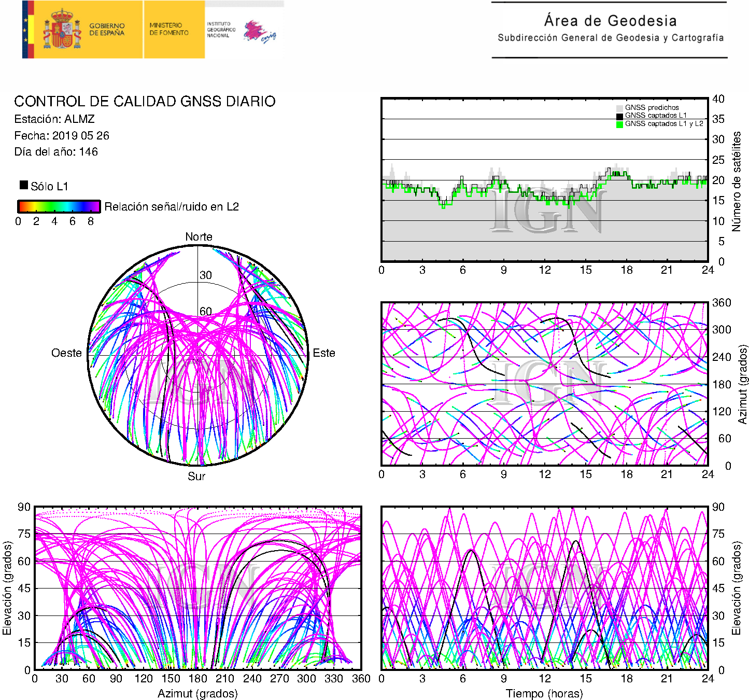Click the black GNSS captados L1 legend marker
The height and width of the screenshot is (700, 749).
[x=619, y=116]
